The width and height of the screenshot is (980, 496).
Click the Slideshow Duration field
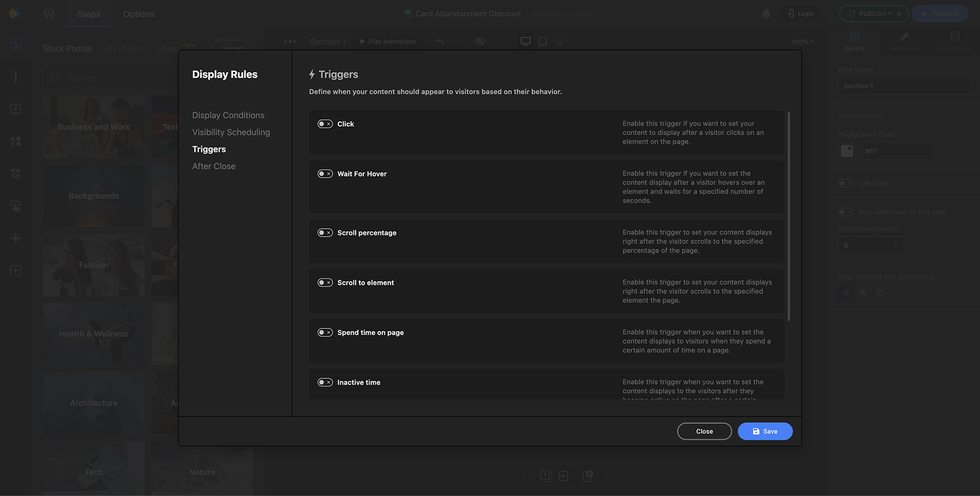[871, 245]
